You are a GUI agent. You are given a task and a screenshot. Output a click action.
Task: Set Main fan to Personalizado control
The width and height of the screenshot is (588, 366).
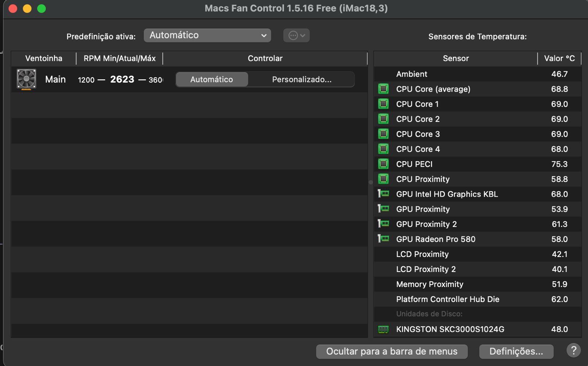[x=301, y=79]
